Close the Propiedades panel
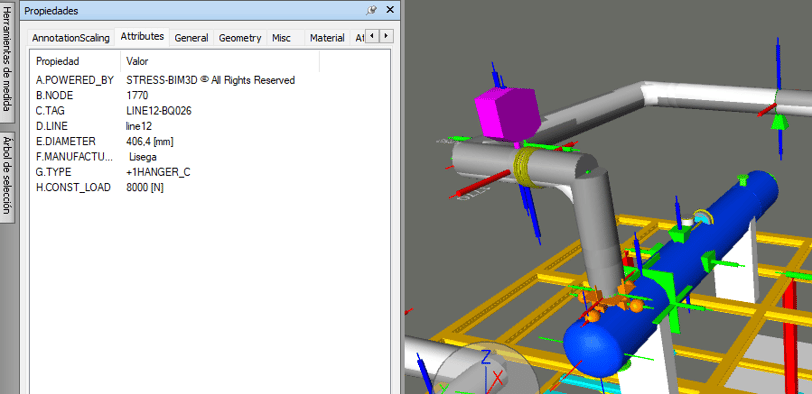Screen dimensions: 812x394 point(390,10)
